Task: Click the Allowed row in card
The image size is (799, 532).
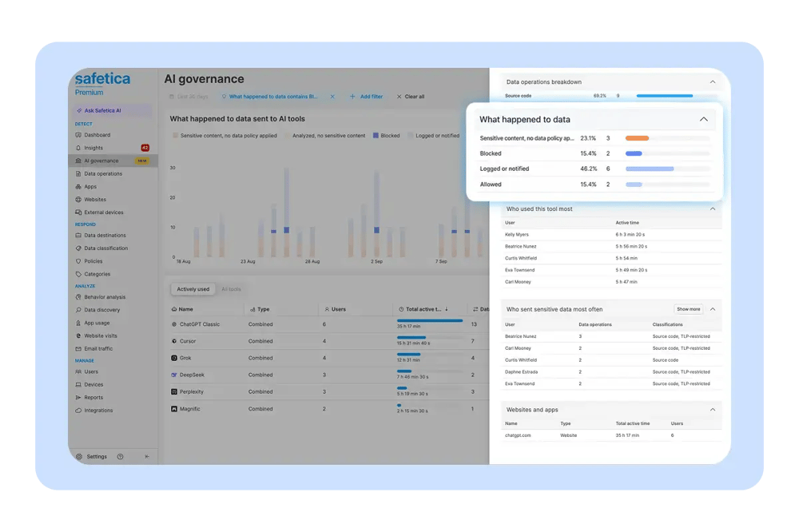Action: (x=594, y=185)
